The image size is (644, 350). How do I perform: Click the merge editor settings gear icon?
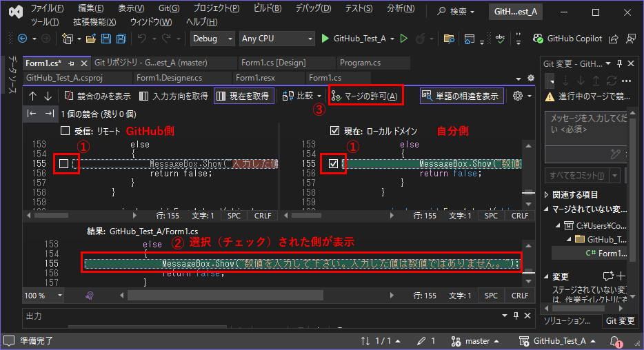pyautogui.click(x=518, y=96)
